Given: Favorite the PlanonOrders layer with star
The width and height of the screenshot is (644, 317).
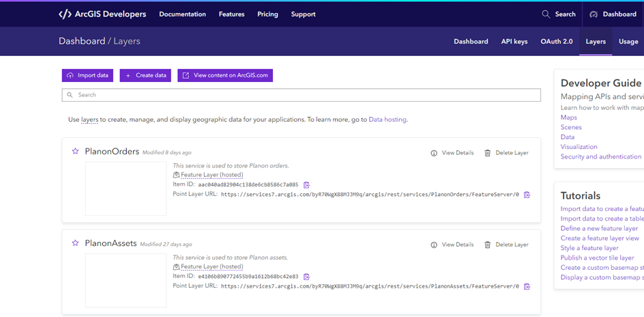Looking at the screenshot, I should (75, 151).
